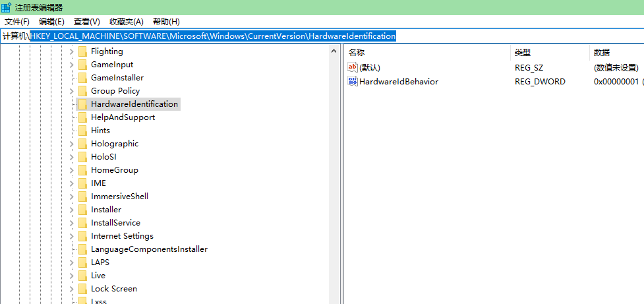The image size is (644, 304).
Task: Select the HomeGroup tree item
Action: [x=114, y=170]
